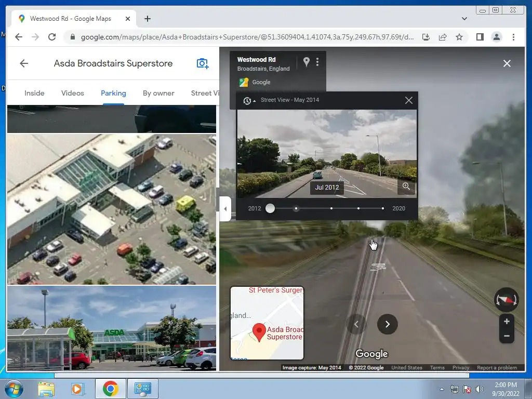Close the Street View using the X button
532x399 pixels.
coord(507,63)
